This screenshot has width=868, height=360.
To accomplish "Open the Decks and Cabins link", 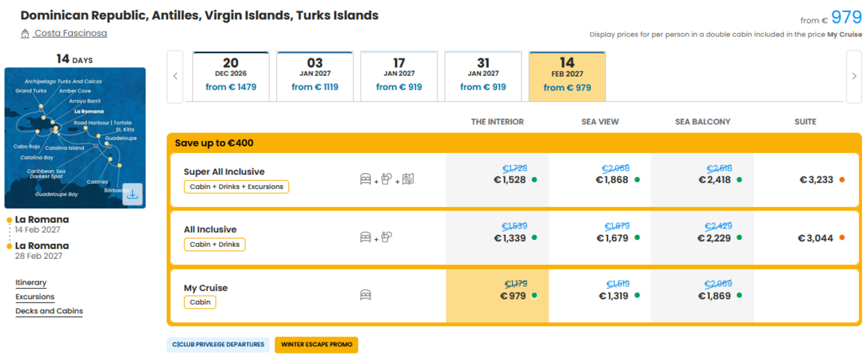I will click(x=49, y=311).
